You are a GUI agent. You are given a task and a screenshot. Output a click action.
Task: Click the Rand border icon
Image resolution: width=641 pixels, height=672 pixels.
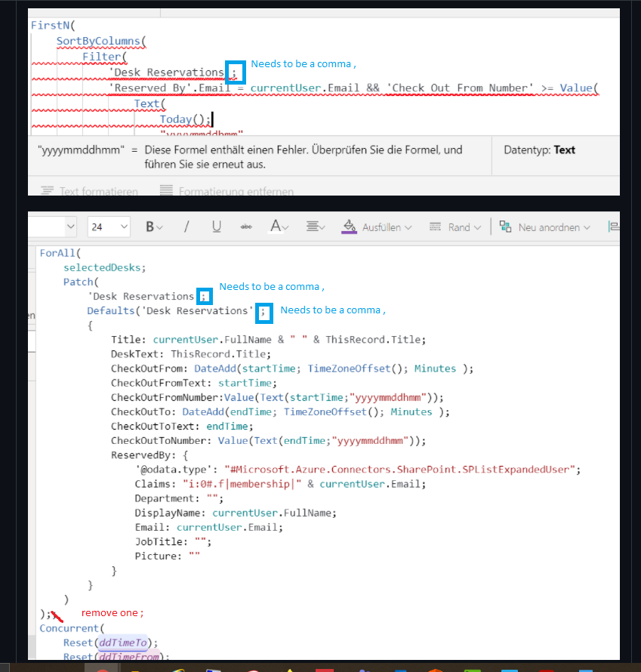pyautogui.click(x=435, y=227)
